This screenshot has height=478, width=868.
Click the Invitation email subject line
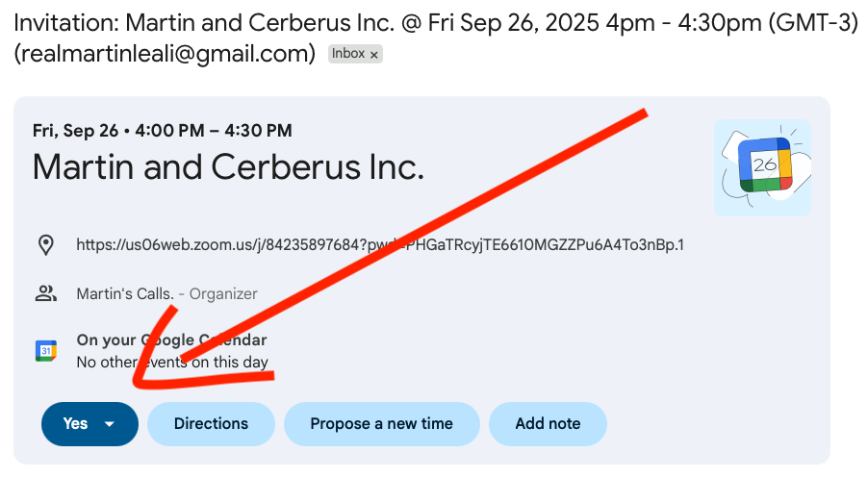point(435,22)
